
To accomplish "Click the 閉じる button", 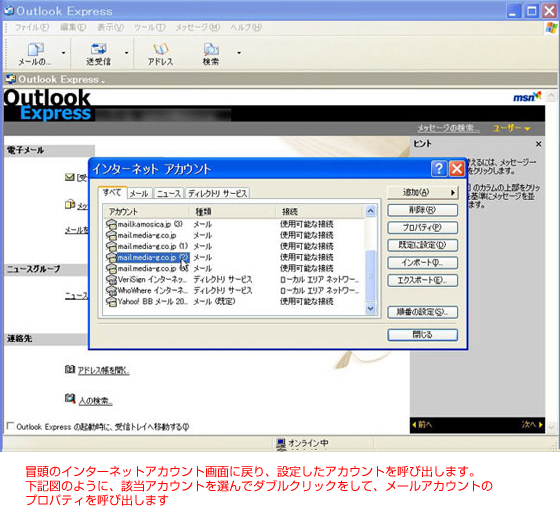I will [422, 335].
